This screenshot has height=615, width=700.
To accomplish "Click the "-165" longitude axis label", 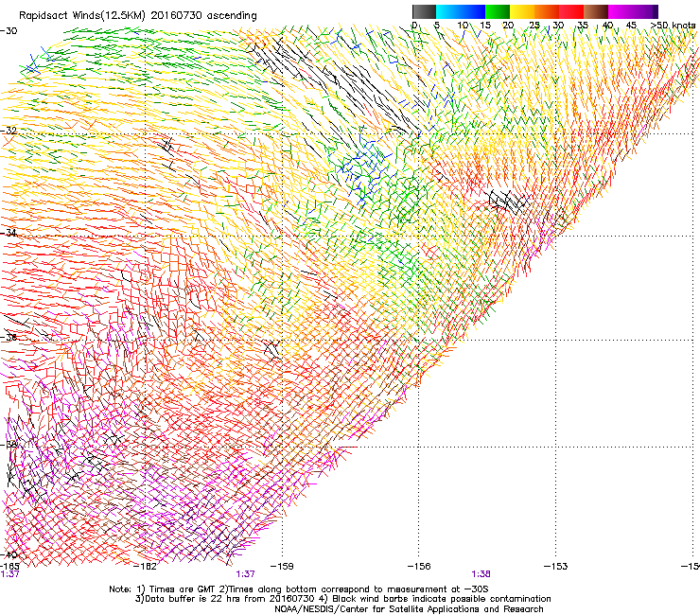I will tap(9, 567).
